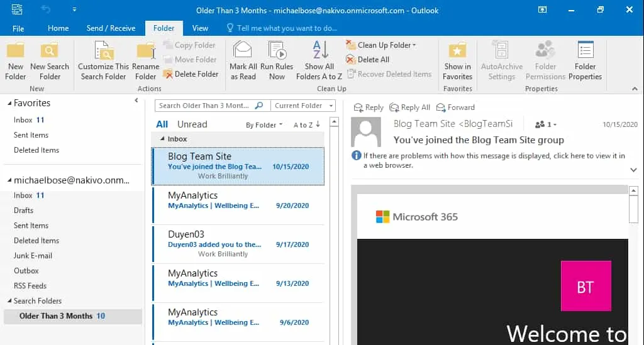
Task: Open the File menu tab
Action: 18,28
